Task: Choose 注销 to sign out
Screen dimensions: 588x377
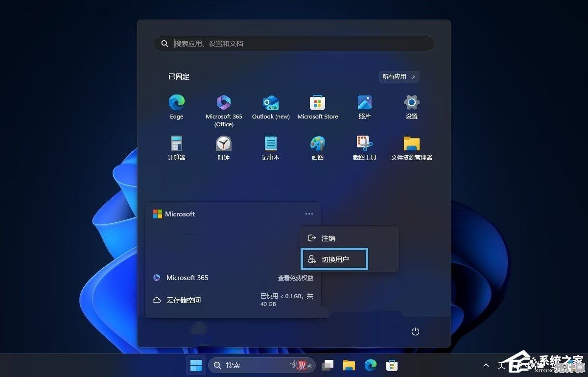Action: pos(328,238)
